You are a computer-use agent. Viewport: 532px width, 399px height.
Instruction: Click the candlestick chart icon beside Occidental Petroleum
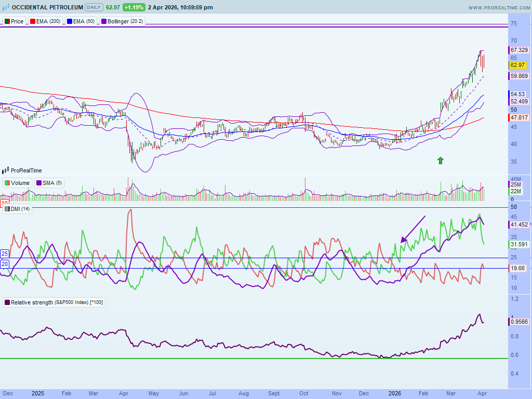pyautogui.click(x=6, y=8)
